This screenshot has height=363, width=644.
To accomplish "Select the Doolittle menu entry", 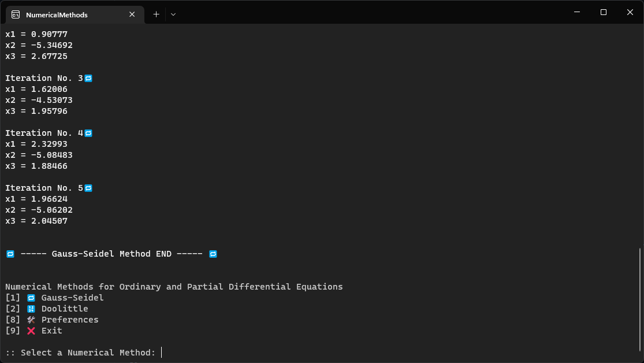I will tap(64, 308).
